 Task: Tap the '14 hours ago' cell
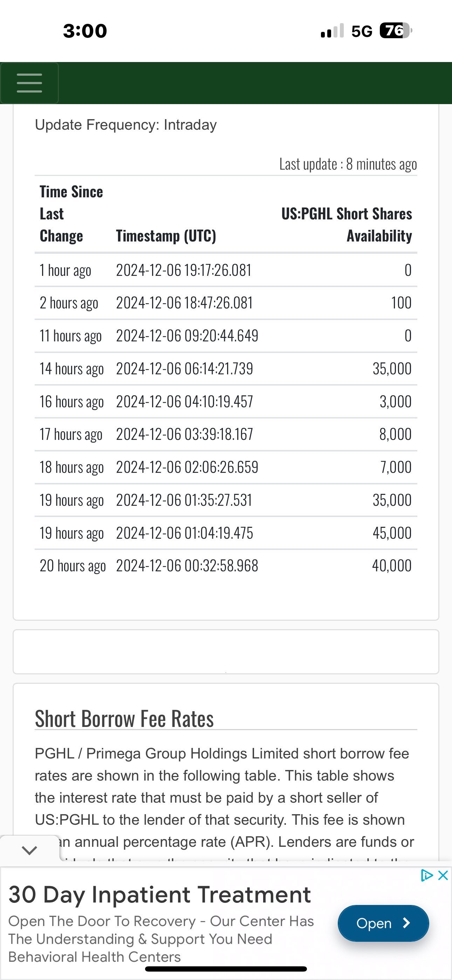(72, 369)
